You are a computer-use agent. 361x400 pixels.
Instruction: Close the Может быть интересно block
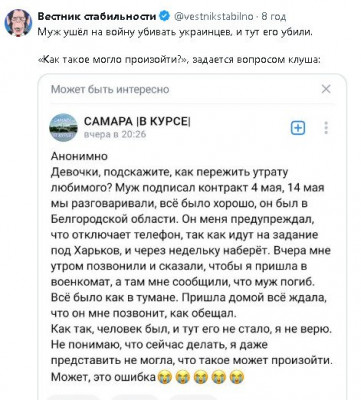[326, 89]
